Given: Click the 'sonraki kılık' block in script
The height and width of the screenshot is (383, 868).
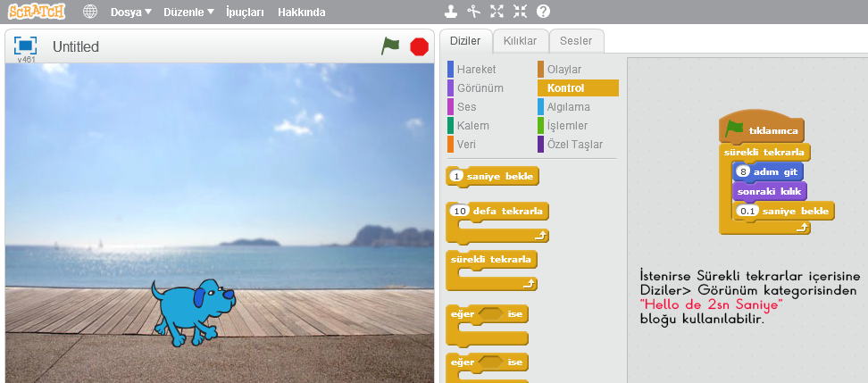Looking at the screenshot, I should (x=770, y=191).
